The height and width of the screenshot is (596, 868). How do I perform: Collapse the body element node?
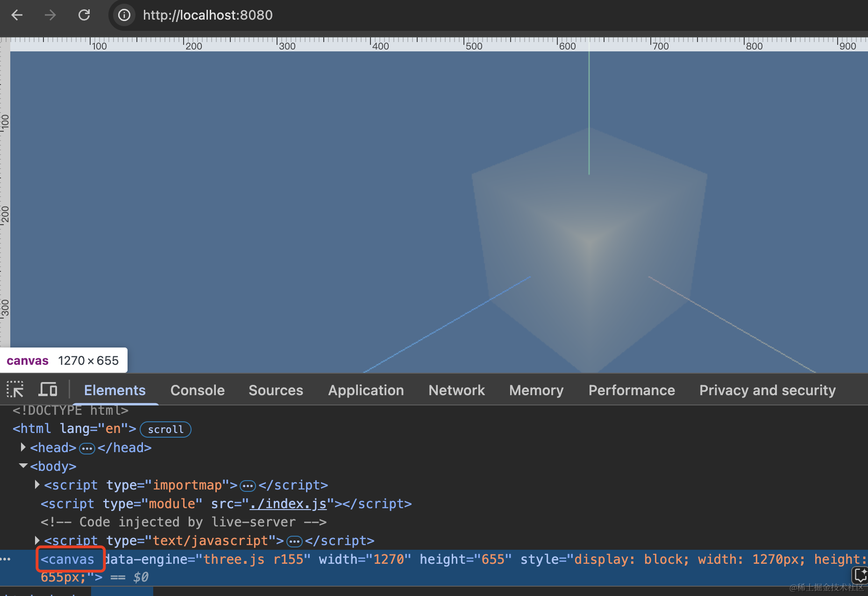(23, 466)
